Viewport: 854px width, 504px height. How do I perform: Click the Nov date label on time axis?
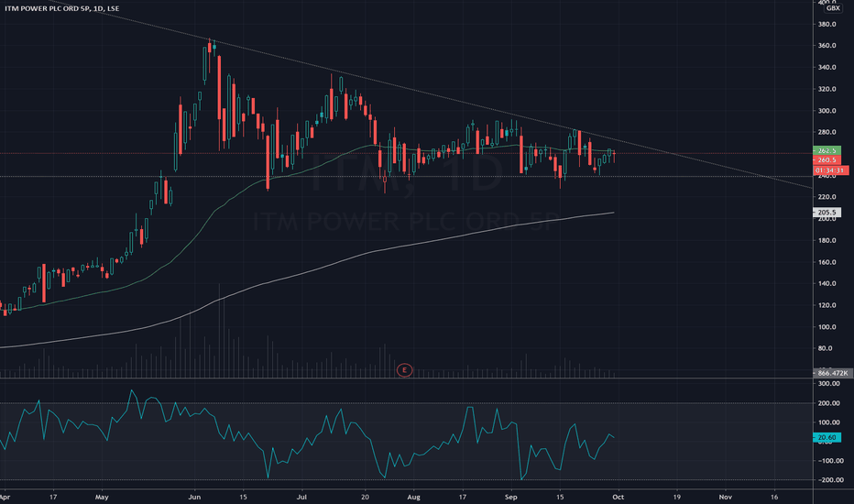click(725, 497)
